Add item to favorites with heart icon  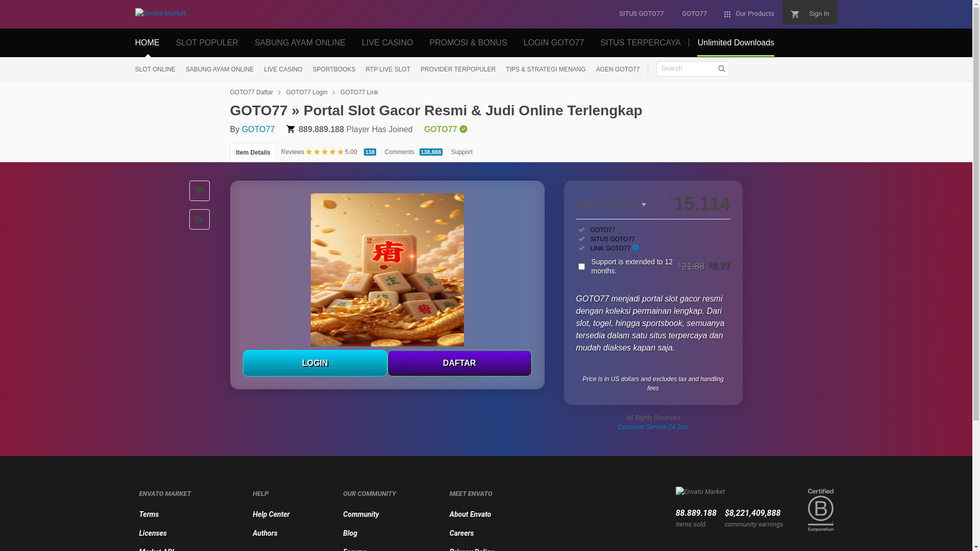click(x=199, y=191)
